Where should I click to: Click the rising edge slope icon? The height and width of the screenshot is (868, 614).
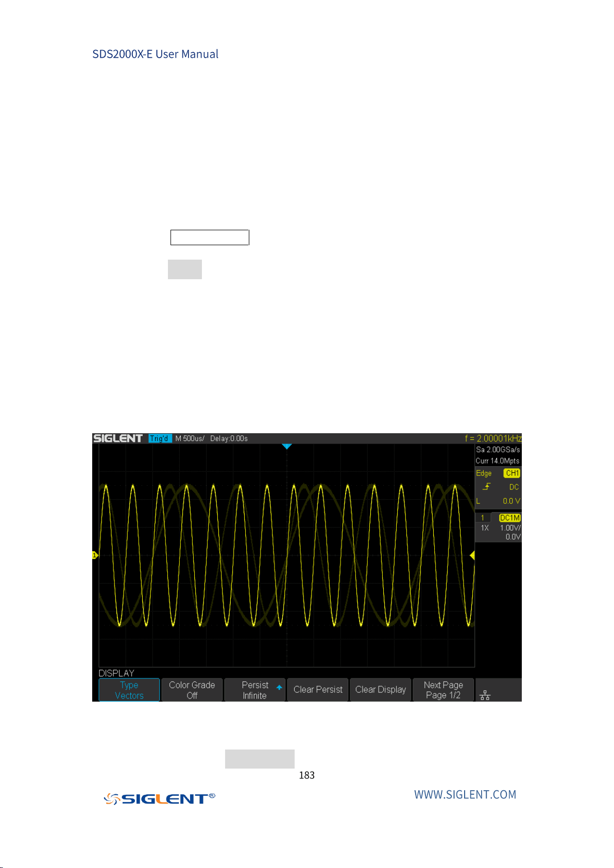486,487
